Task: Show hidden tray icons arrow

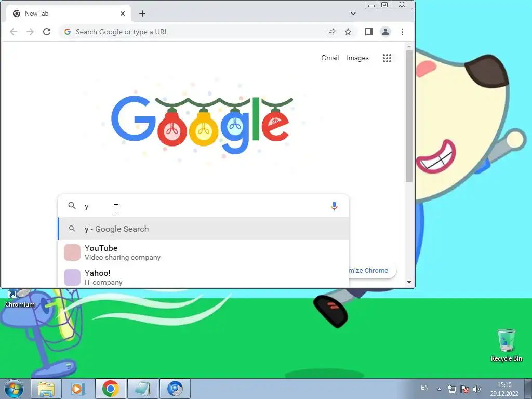Action: pos(439,389)
